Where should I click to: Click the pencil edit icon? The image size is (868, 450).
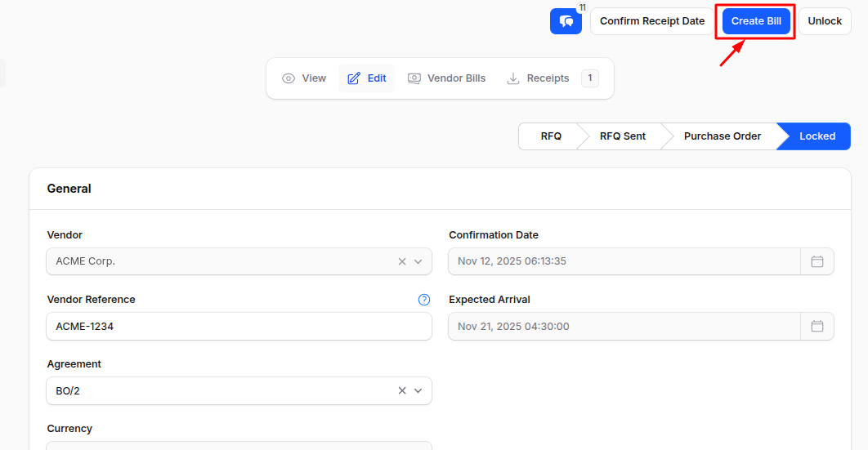tap(354, 78)
